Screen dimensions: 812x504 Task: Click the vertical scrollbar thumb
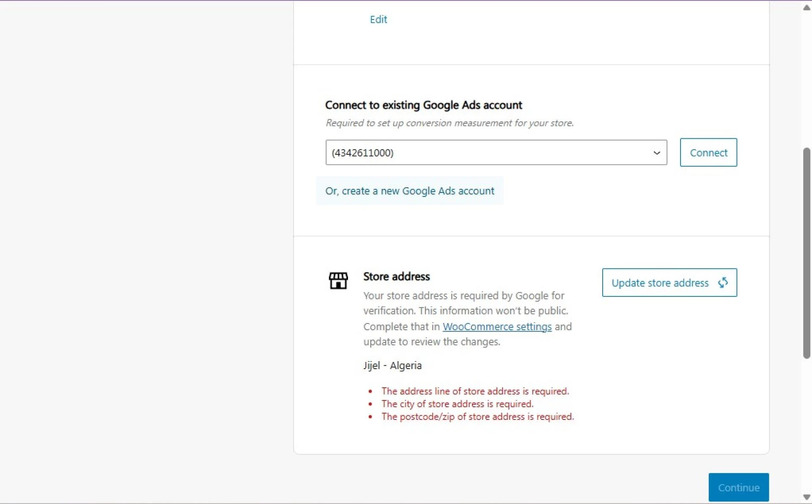click(x=807, y=254)
